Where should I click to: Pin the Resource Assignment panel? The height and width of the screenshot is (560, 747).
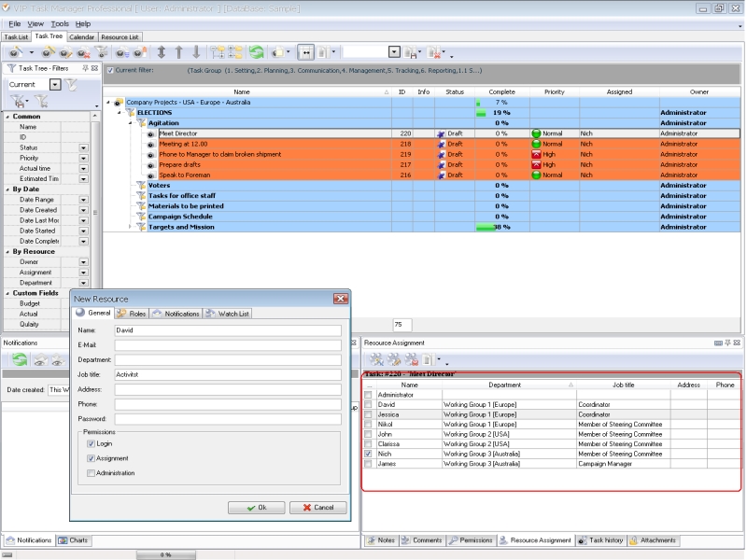727,343
